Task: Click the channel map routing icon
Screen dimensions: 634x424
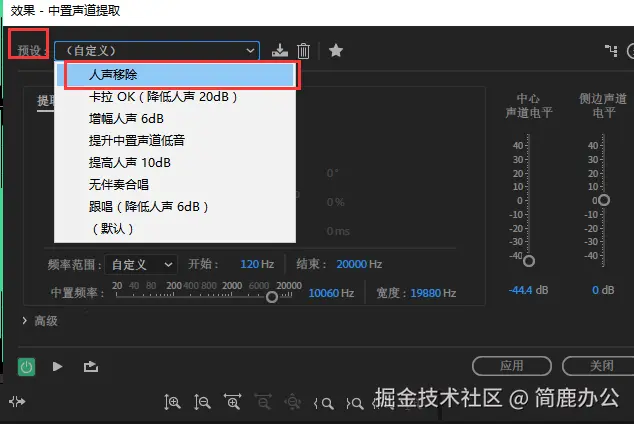Action: tap(611, 51)
